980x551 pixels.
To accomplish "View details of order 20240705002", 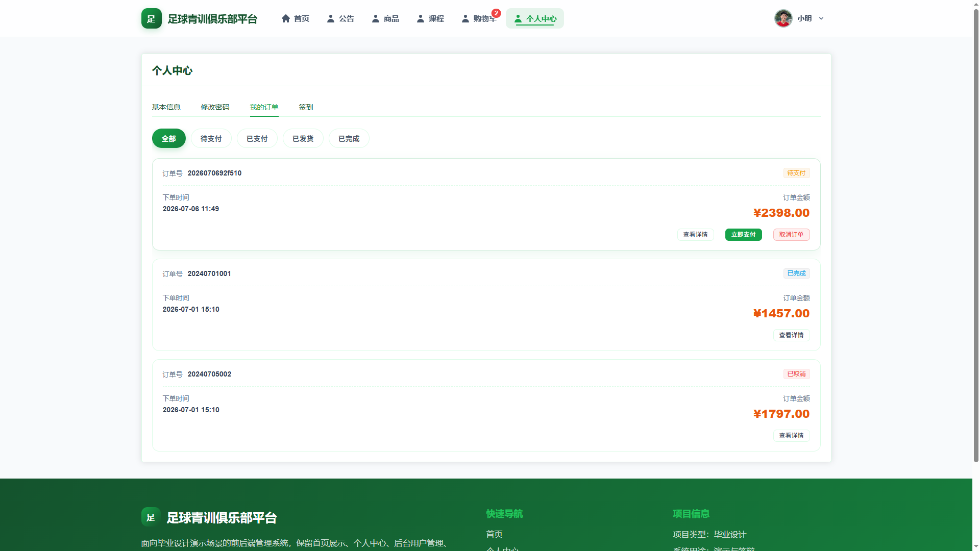I will tap(792, 436).
